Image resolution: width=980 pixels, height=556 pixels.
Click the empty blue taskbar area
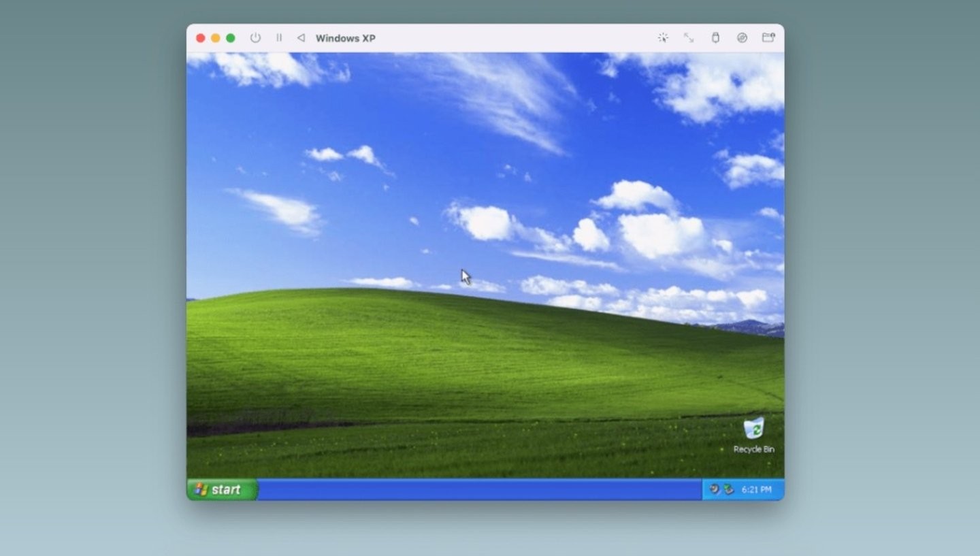point(476,489)
